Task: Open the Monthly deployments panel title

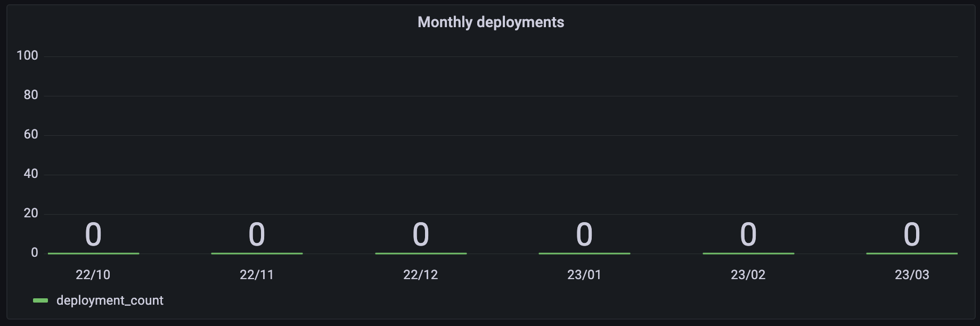Action: [491, 22]
